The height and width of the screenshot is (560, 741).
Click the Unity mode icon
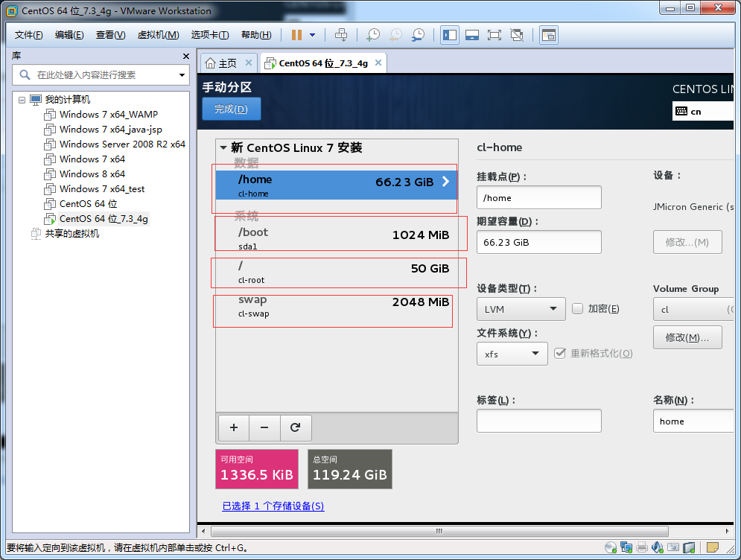517,35
